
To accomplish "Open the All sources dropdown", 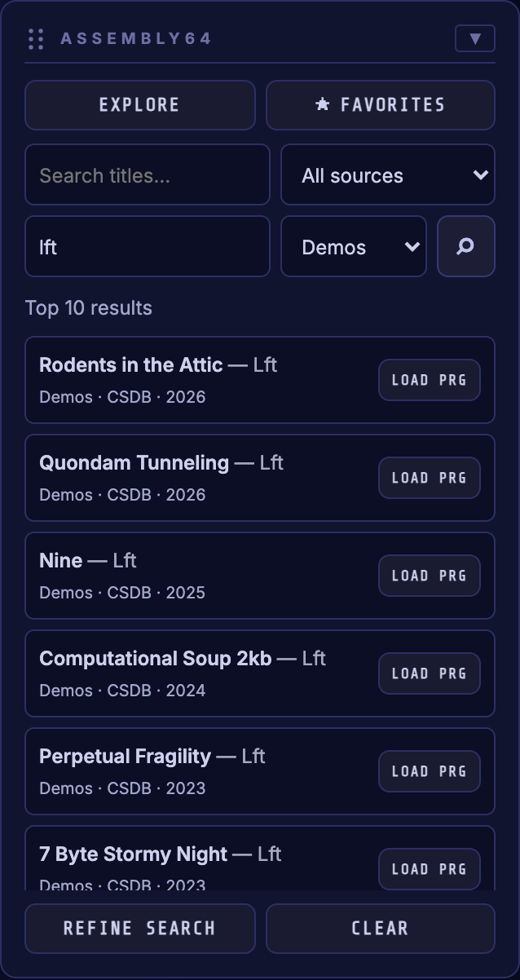I will [x=388, y=174].
